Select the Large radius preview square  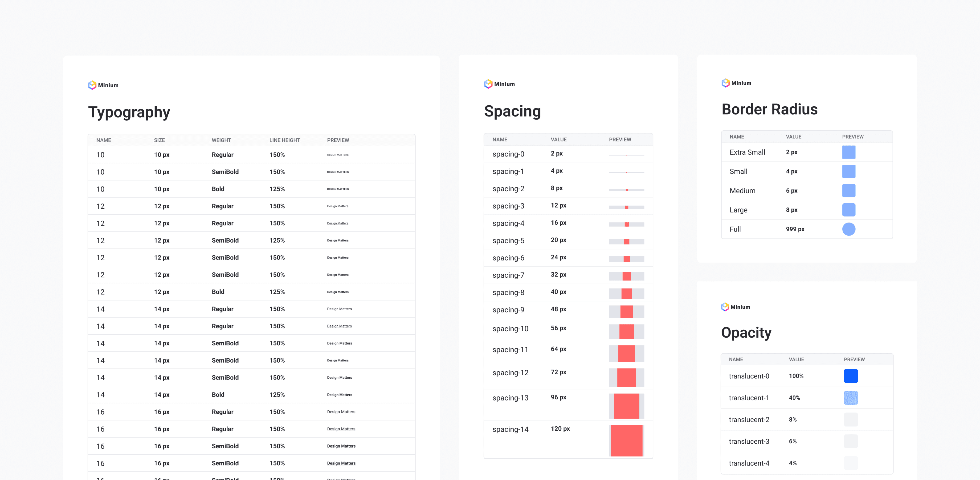[848, 210]
